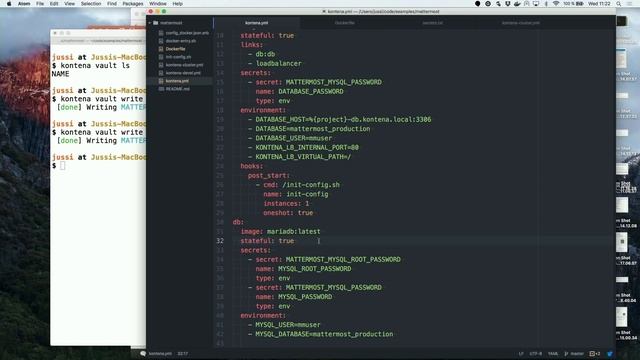Viewport: 640px width, 360px height.
Task: Click the clock showing Wed 11:22
Action: pyautogui.click(x=599, y=4)
